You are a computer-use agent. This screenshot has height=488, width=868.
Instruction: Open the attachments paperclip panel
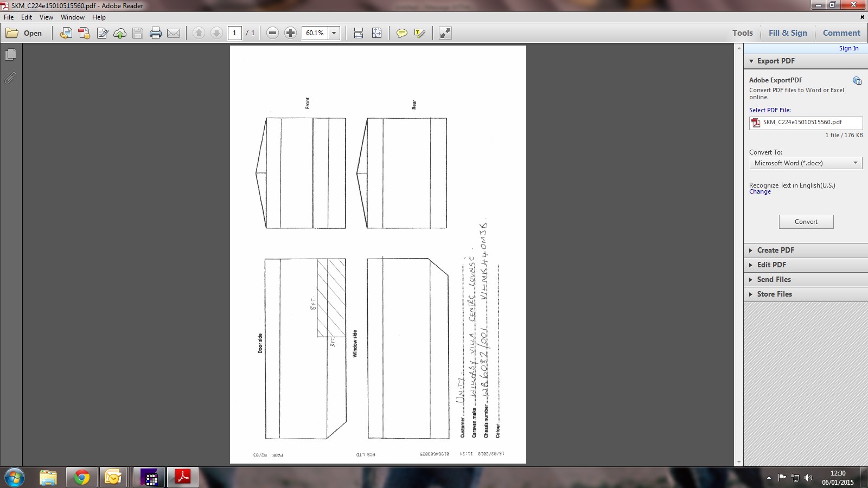(x=10, y=78)
